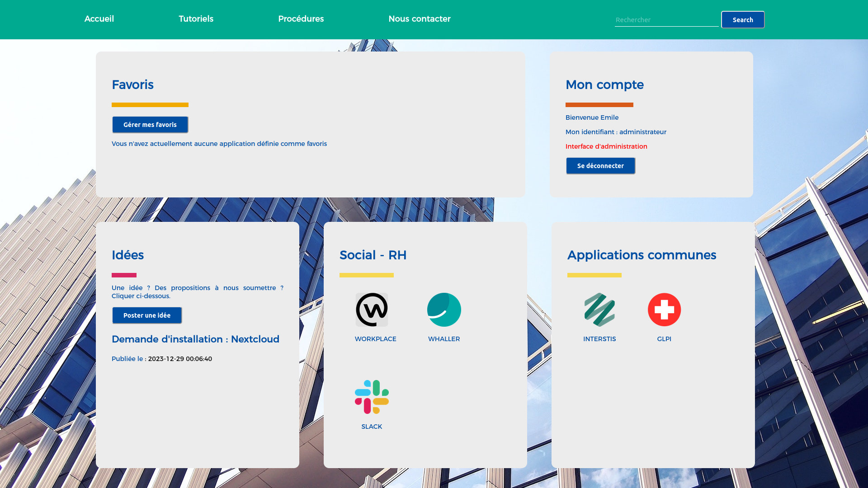Click Gérer mes favoris button
This screenshot has width=868, height=488.
[150, 125]
